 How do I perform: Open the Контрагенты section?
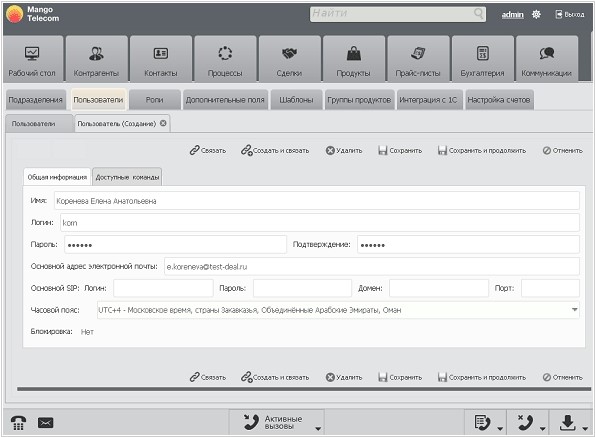click(x=96, y=59)
